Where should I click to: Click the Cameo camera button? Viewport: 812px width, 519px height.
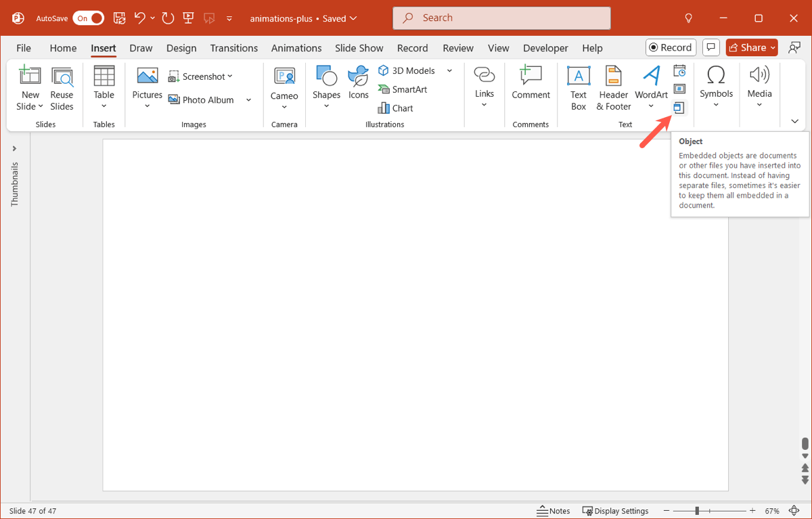coord(284,88)
